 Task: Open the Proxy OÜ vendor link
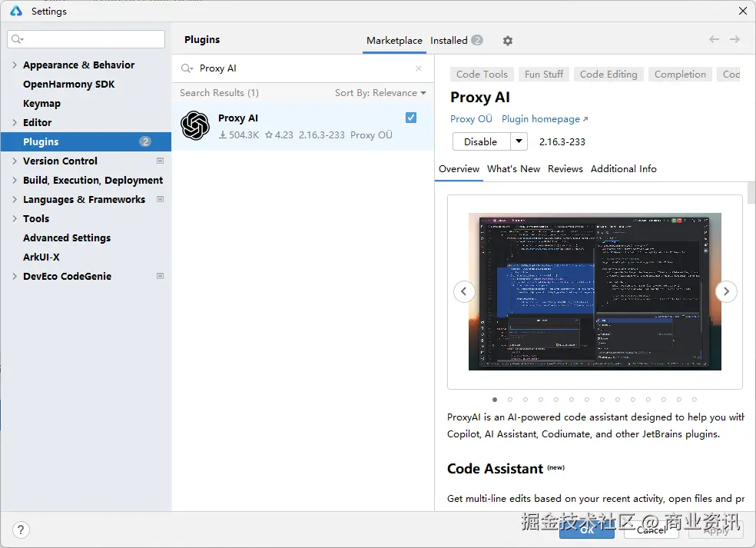point(471,118)
